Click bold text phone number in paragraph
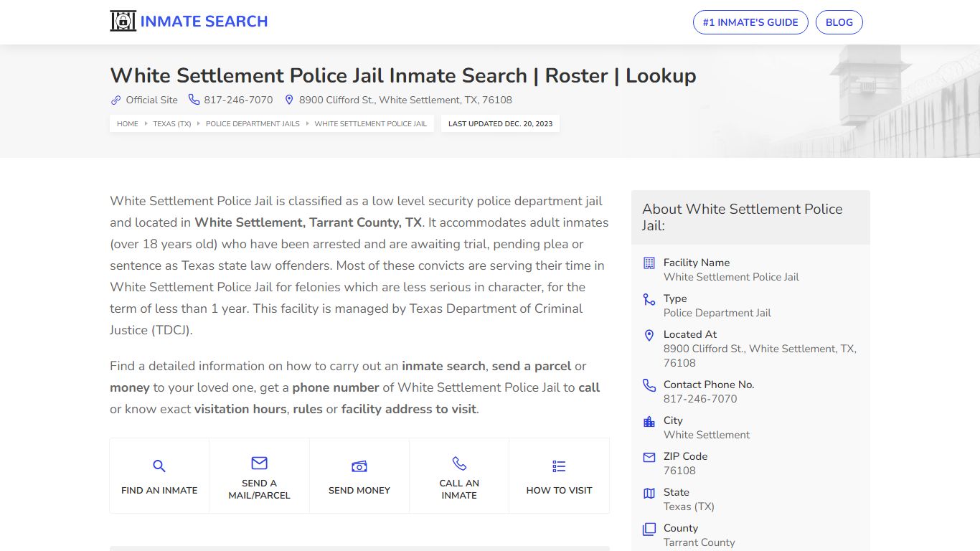Image resolution: width=980 pixels, height=551 pixels. point(336,387)
